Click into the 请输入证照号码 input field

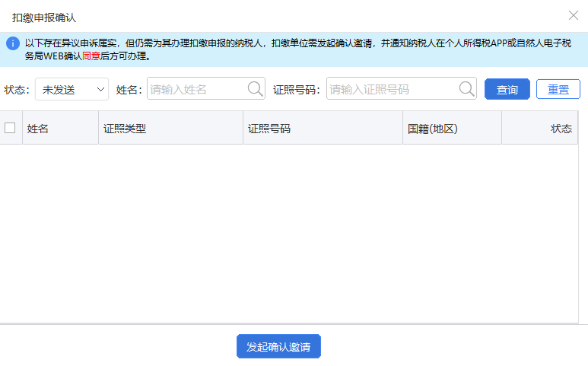[401, 88]
